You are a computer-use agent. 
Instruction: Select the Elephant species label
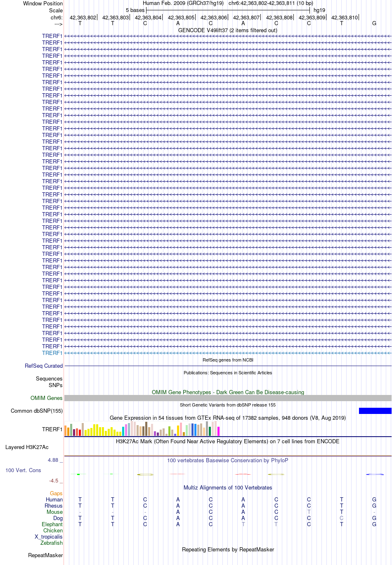pyautogui.click(x=52, y=524)
